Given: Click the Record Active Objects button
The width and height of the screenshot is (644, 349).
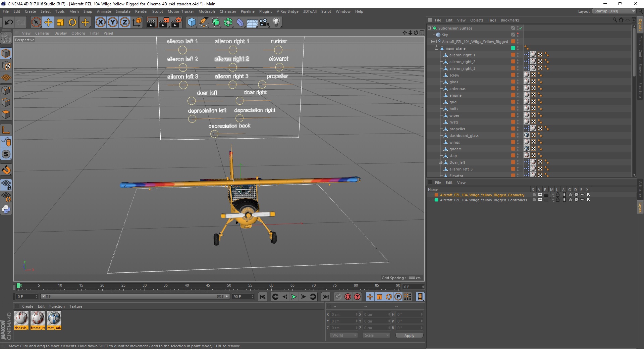Looking at the screenshot, I should tap(338, 297).
